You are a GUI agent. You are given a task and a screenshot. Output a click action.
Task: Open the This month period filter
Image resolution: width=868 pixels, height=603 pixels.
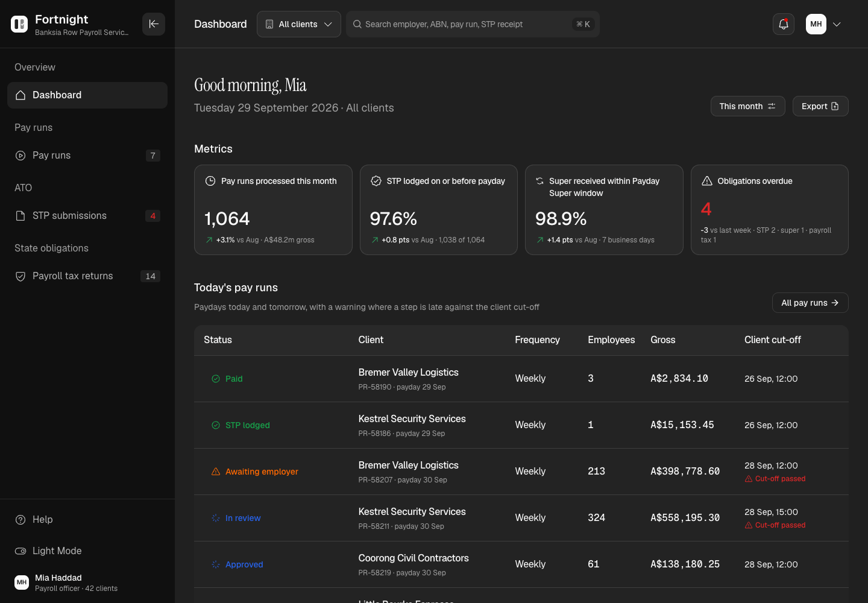point(748,106)
